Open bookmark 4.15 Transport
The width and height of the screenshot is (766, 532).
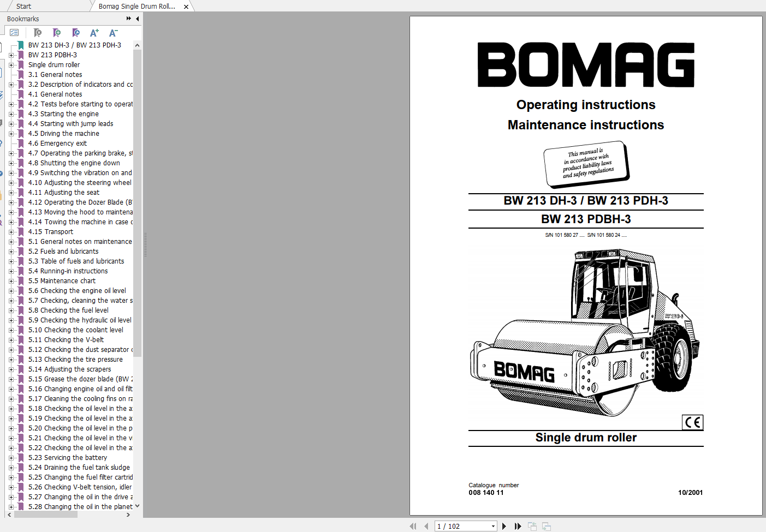pos(51,232)
